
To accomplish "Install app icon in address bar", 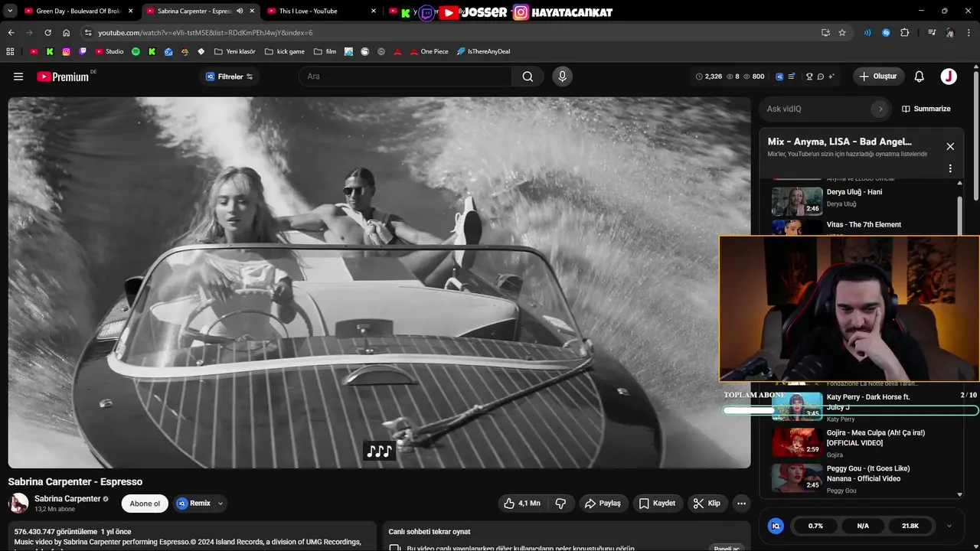I will click(x=825, y=33).
